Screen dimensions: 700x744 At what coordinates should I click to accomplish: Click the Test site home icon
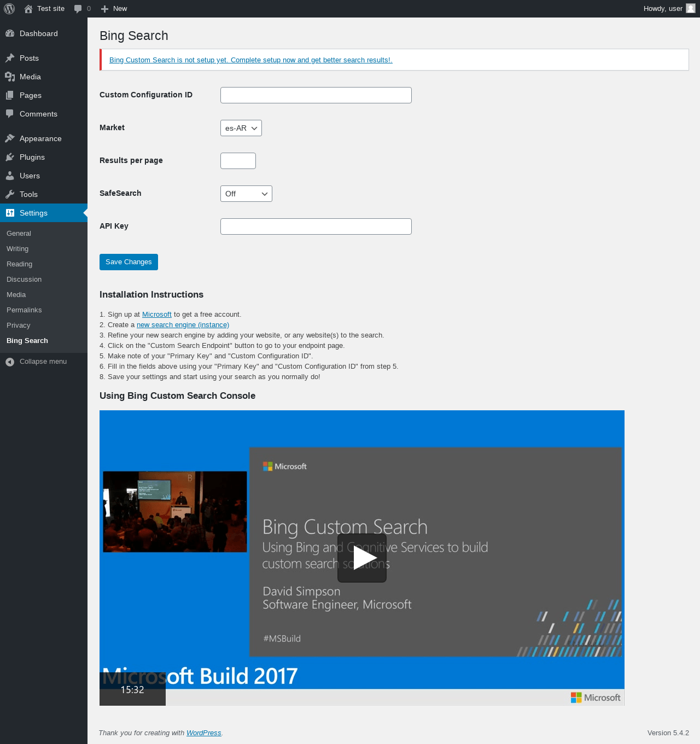click(x=28, y=9)
